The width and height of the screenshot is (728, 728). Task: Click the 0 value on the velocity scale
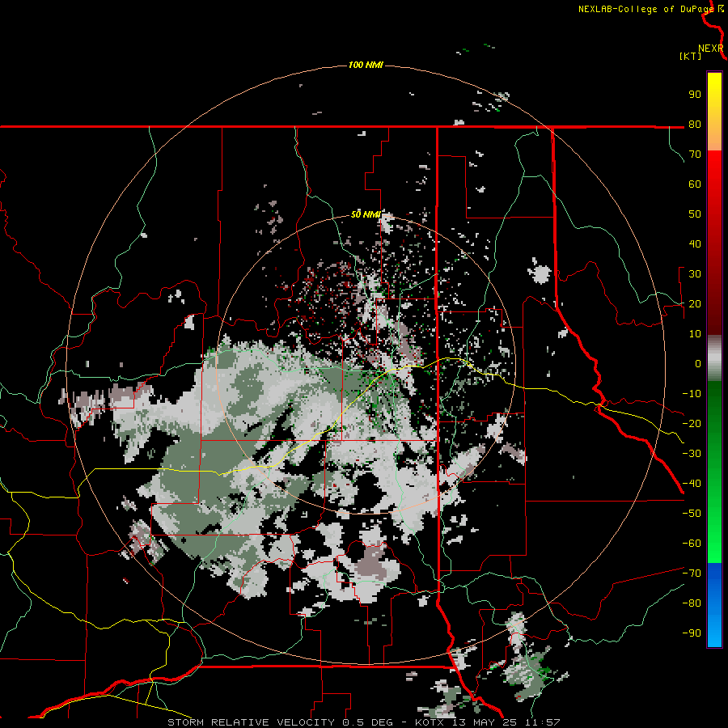click(698, 364)
